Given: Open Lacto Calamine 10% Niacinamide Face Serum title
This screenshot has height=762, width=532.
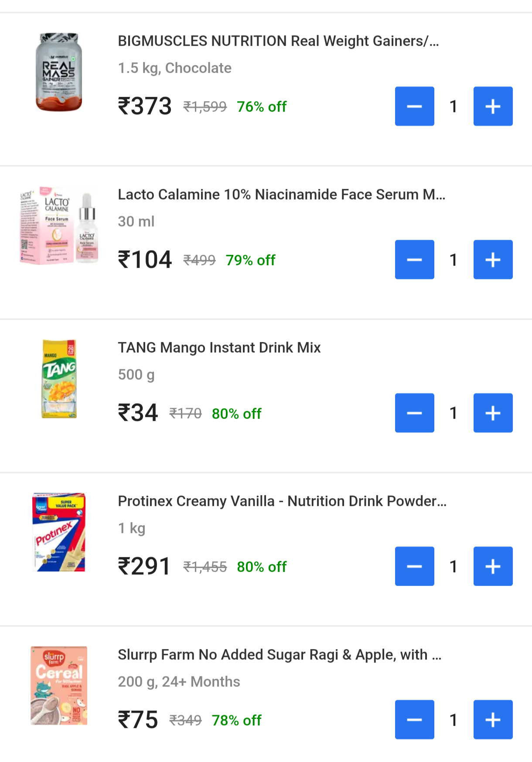Looking at the screenshot, I should point(281,195).
